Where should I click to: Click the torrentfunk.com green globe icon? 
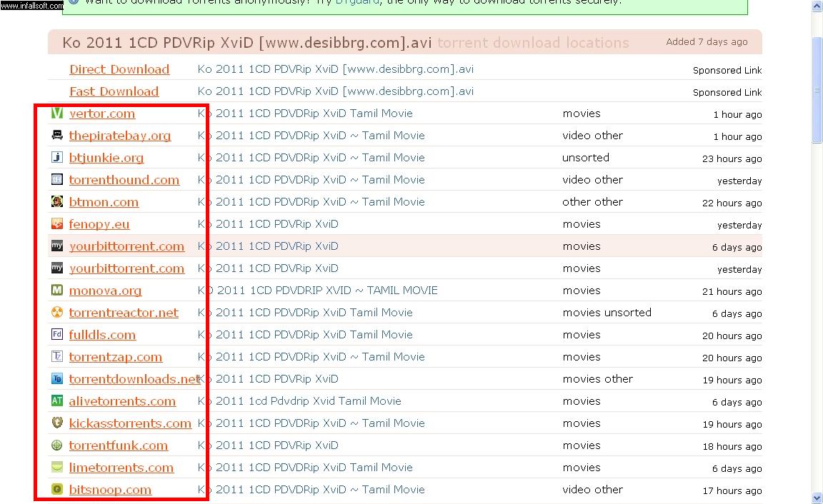56,445
